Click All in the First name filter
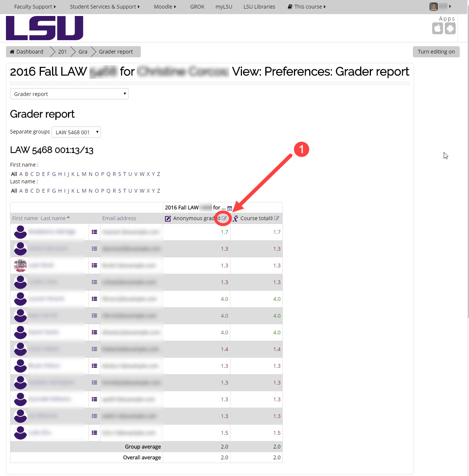469x476 pixels. (x=14, y=174)
